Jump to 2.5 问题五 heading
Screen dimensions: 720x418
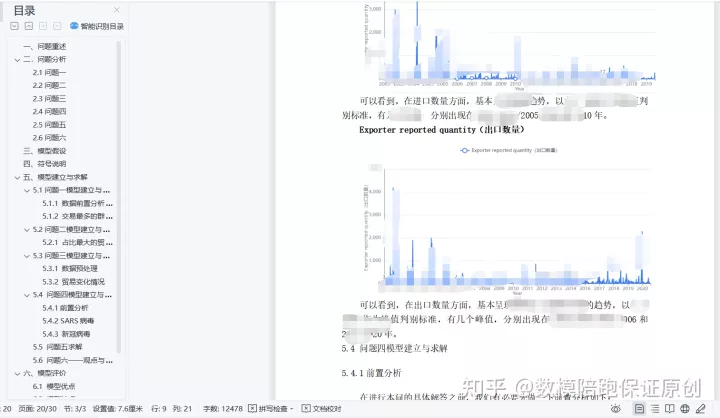(x=49, y=125)
